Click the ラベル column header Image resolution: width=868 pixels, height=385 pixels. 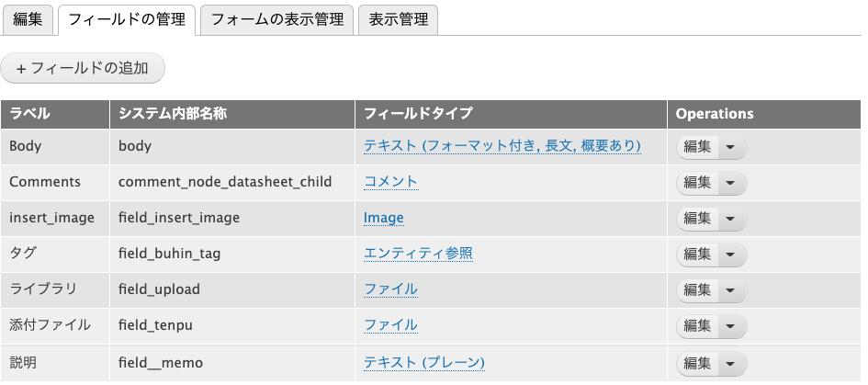[x=29, y=114]
